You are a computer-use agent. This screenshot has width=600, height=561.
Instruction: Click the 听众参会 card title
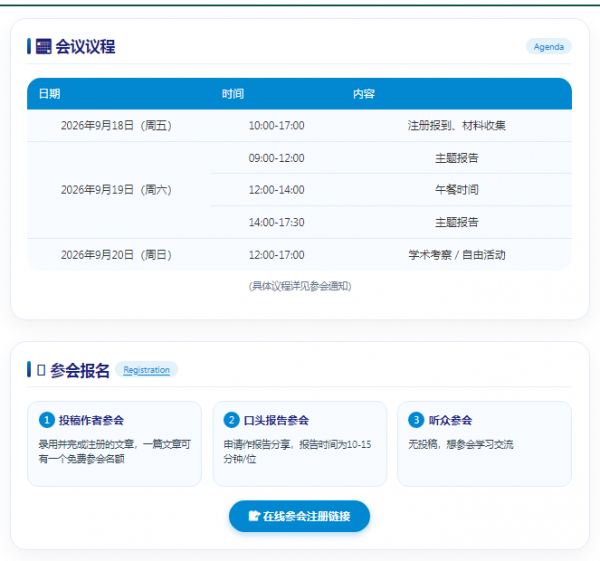click(x=450, y=420)
